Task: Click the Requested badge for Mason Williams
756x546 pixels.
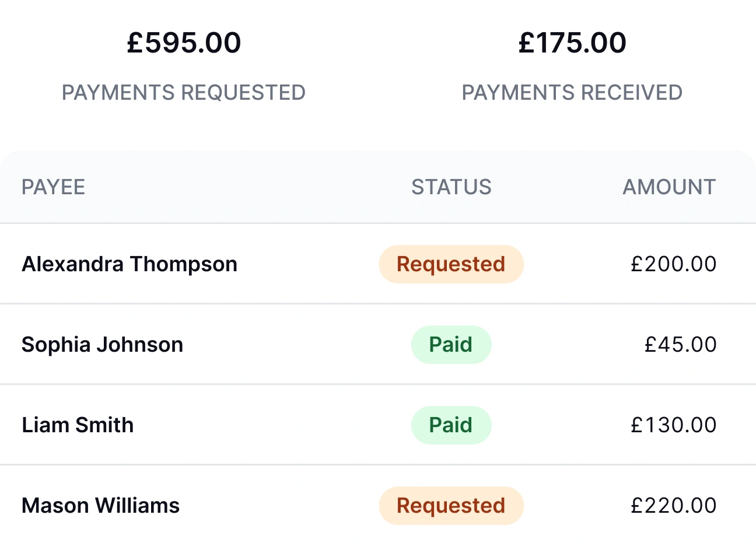Action: pos(451,505)
